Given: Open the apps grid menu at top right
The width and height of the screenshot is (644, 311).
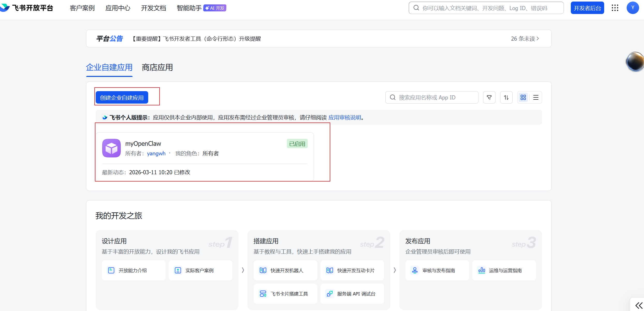Looking at the screenshot, I should click(x=615, y=8).
